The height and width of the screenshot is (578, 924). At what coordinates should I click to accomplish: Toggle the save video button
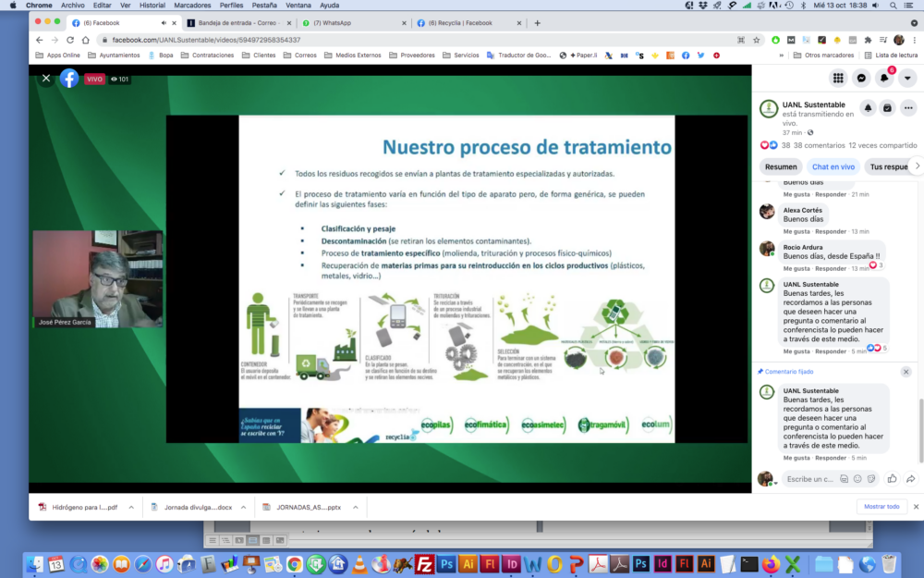(x=887, y=108)
